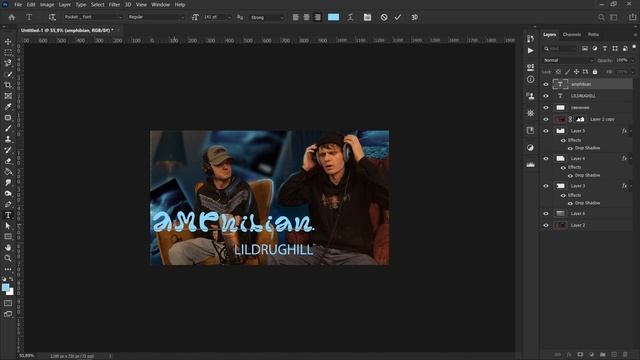Select the Untitled-1 document tab

click(x=67, y=30)
